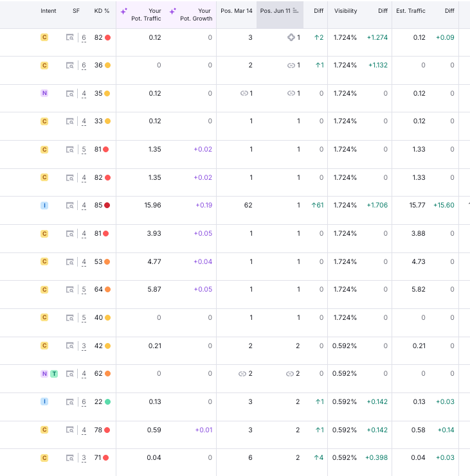This screenshot has height=476, width=470.
Task: Sort by the Pos. Jun 11 sort icon
Action: (296, 11)
